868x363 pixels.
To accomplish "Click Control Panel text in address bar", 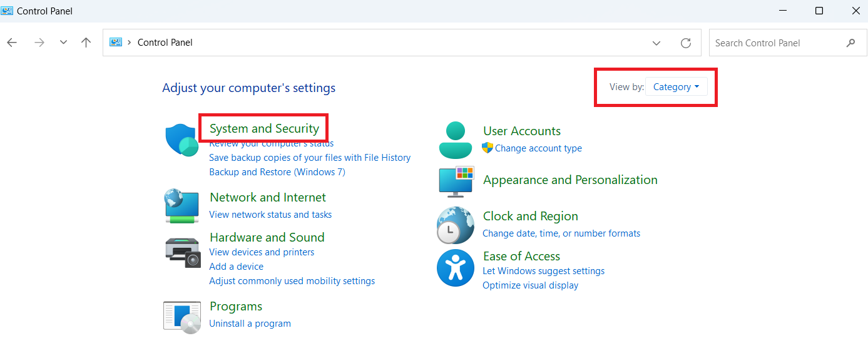I will tap(165, 43).
